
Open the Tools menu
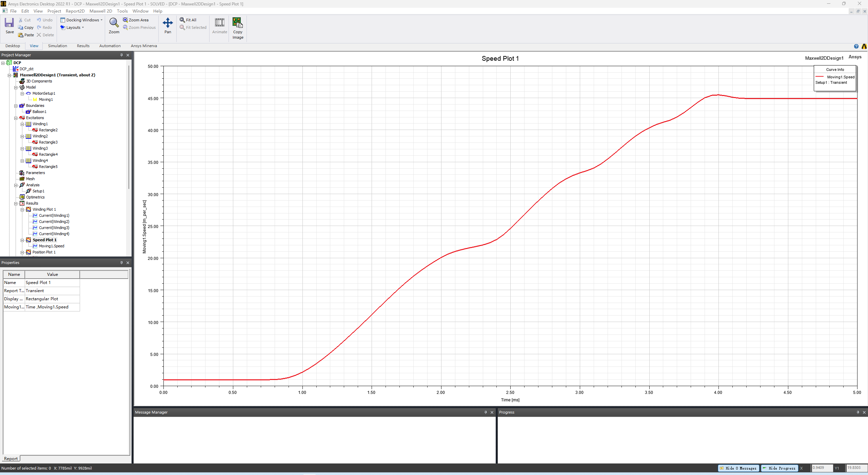tap(122, 11)
